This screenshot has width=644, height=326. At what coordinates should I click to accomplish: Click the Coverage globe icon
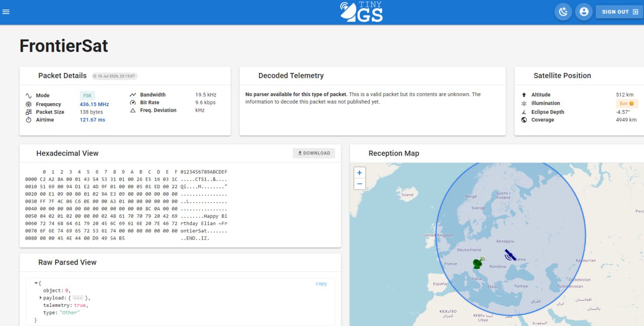coord(524,120)
